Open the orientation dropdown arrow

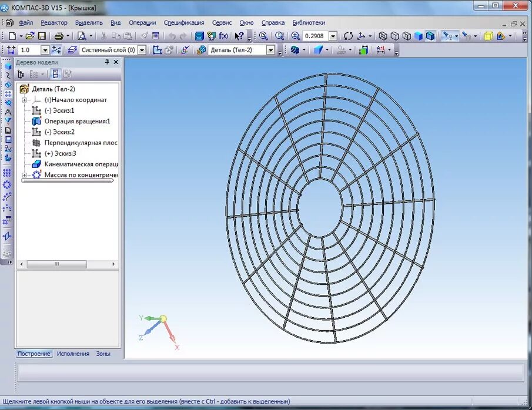click(x=370, y=36)
